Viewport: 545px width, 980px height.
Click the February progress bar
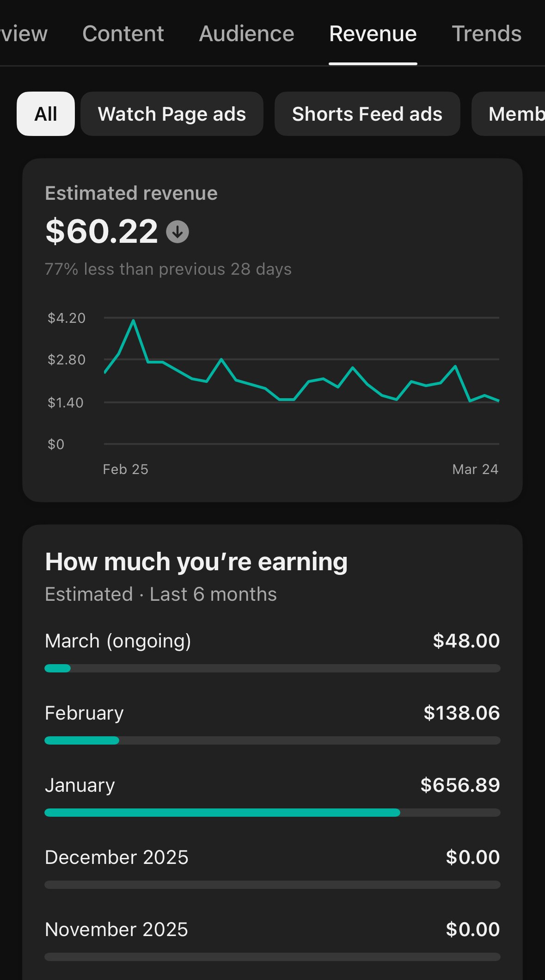coord(272,740)
